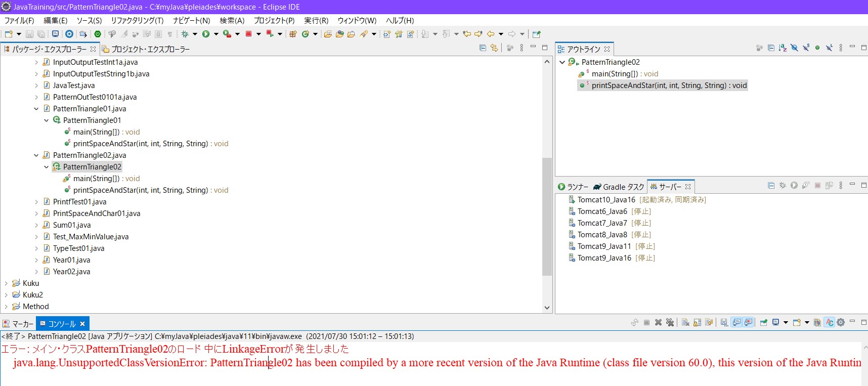The width and height of the screenshot is (868, 386).
Task: Click the New file wizard toolbar icon
Action: (x=8, y=34)
